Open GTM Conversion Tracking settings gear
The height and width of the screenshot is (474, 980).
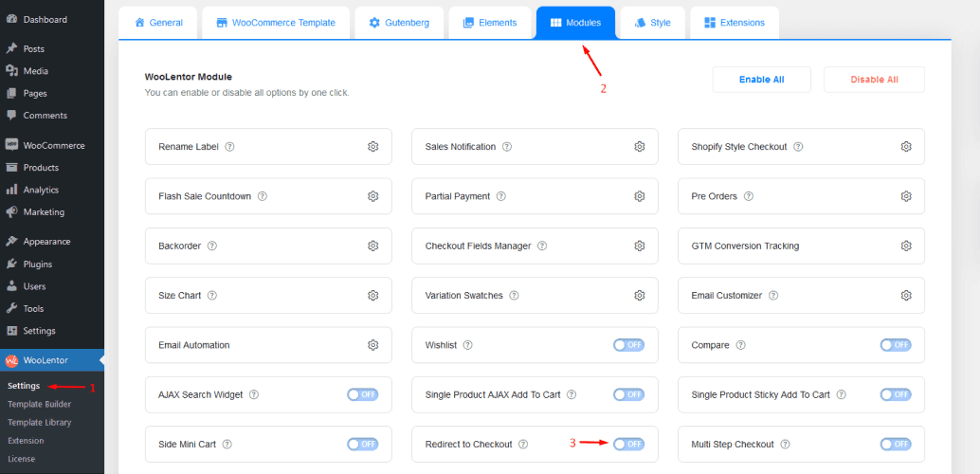click(x=906, y=246)
